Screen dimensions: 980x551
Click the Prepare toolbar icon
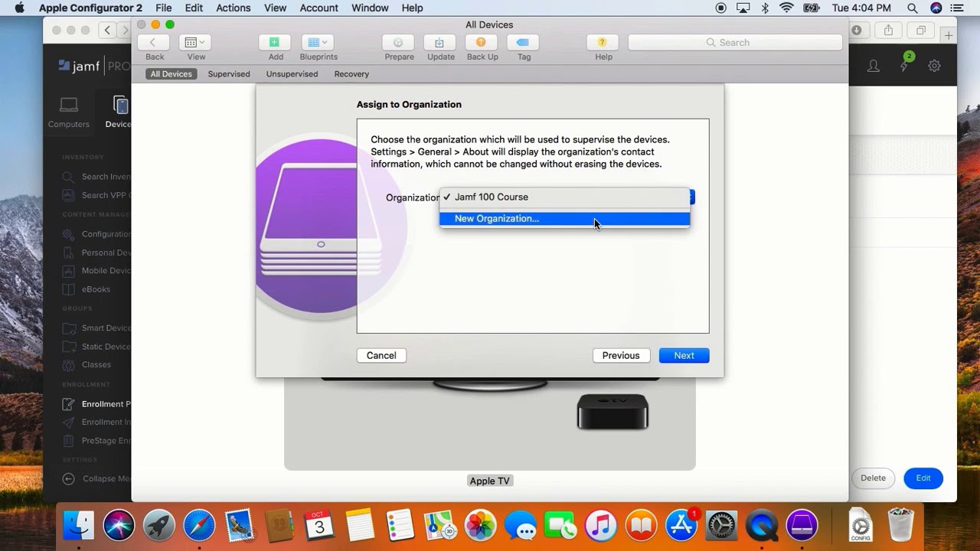(x=398, y=43)
